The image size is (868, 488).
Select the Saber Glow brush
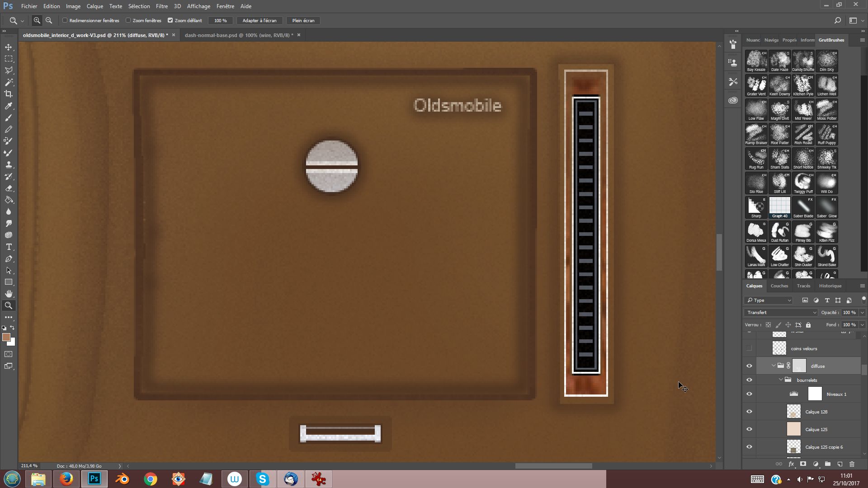[x=827, y=207]
